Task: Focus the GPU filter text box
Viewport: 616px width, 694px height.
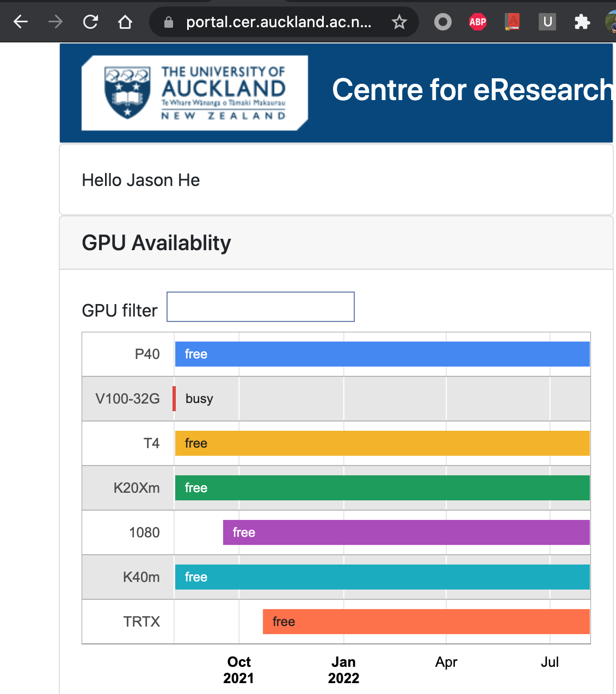Action: (x=261, y=307)
